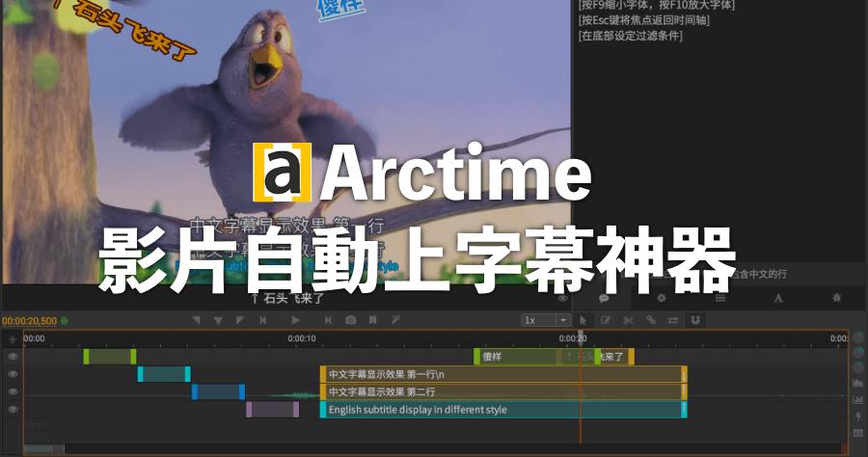The height and width of the screenshot is (457, 868).
Task: Click the timeline horizontal scrollbar thumb
Action: point(44,448)
